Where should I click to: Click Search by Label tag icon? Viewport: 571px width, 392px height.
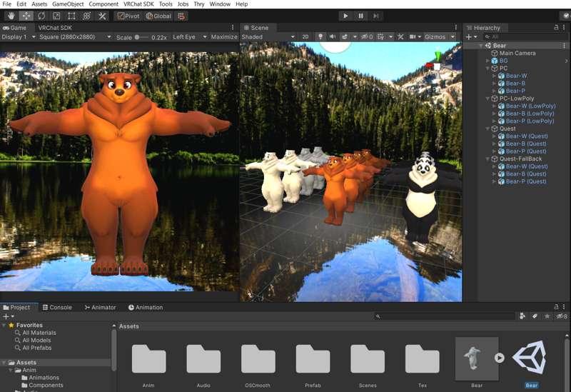(535, 316)
